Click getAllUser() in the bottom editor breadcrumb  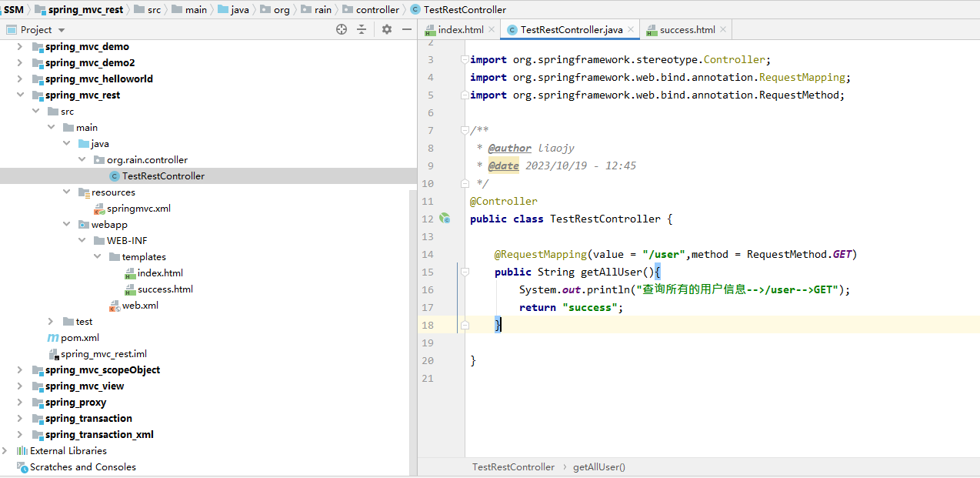click(x=599, y=467)
